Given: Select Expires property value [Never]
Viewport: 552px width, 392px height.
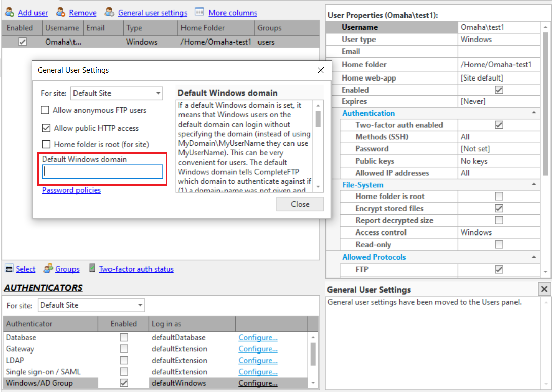Looking at the screenshot, I should (499, 101).
